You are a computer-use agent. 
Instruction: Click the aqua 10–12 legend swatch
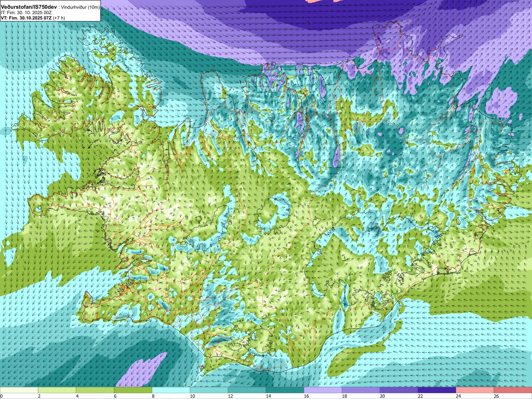(x=209, y=390)
